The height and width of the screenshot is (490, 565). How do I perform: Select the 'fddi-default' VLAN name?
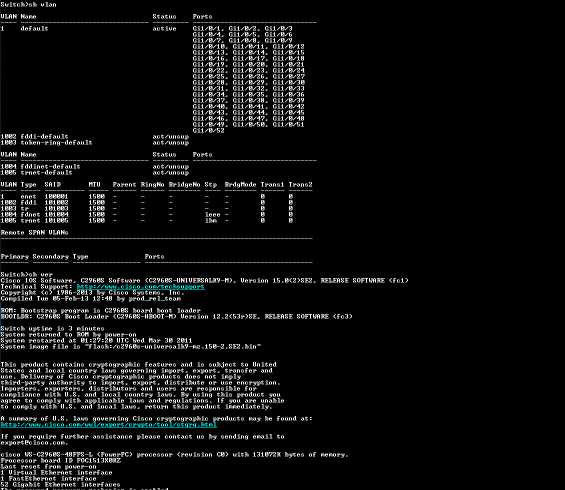tap(44, 137)
